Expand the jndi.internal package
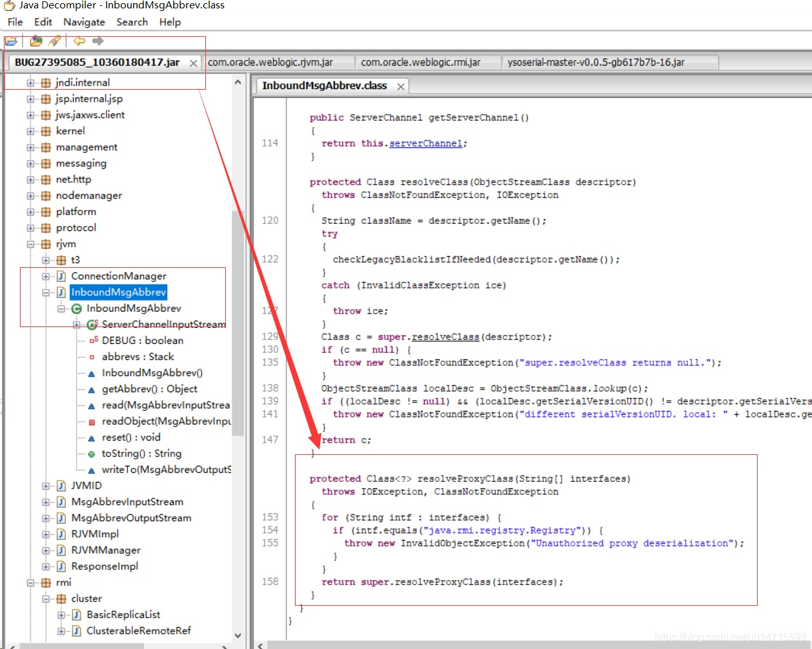Viewport: 812px width, 649px height. click(30, 83)
